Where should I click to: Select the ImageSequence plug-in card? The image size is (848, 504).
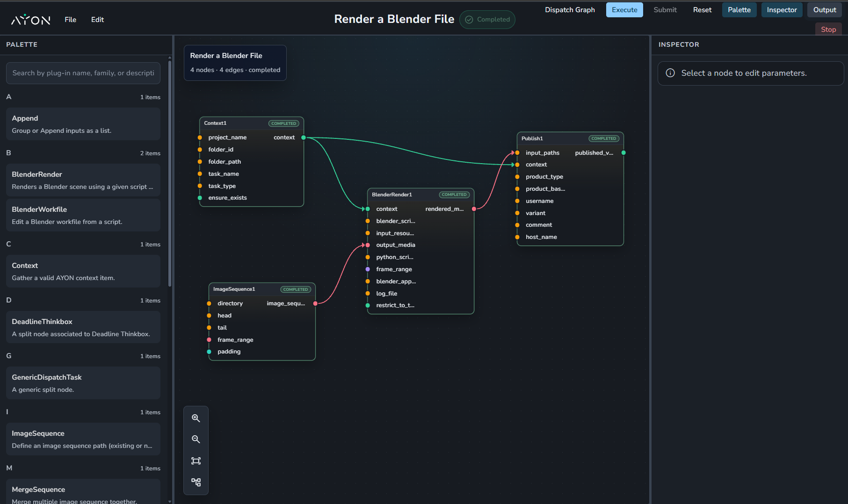[x=83, y=439]
